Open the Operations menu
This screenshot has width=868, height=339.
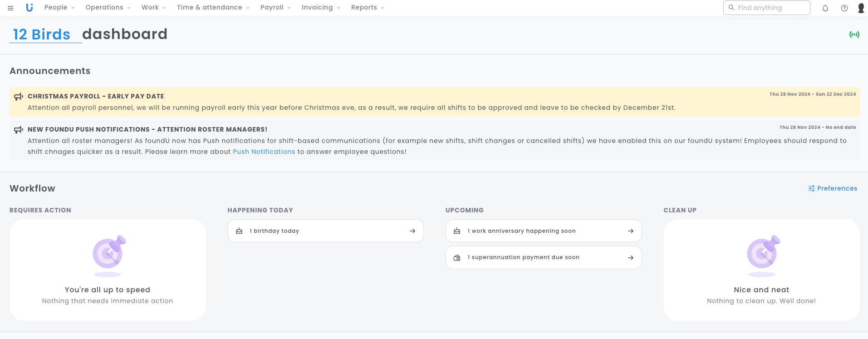click(x=108, y=8)
